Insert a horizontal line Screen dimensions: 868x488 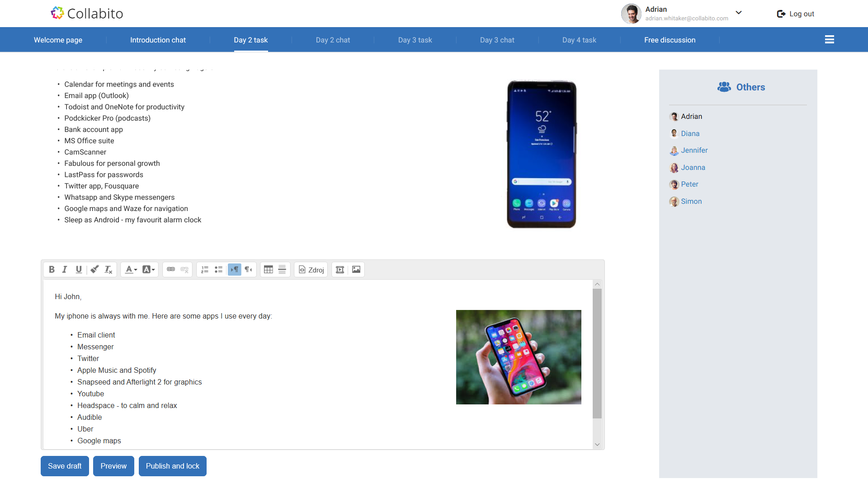(x=282, y=270)
